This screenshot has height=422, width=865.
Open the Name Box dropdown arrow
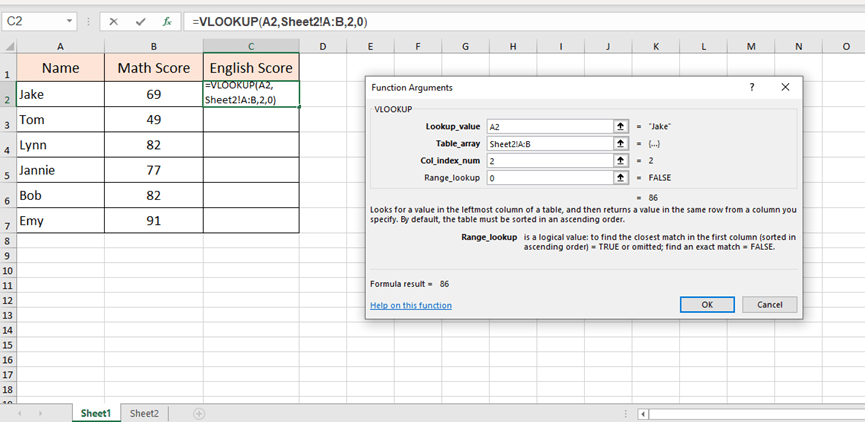point(69,22)
